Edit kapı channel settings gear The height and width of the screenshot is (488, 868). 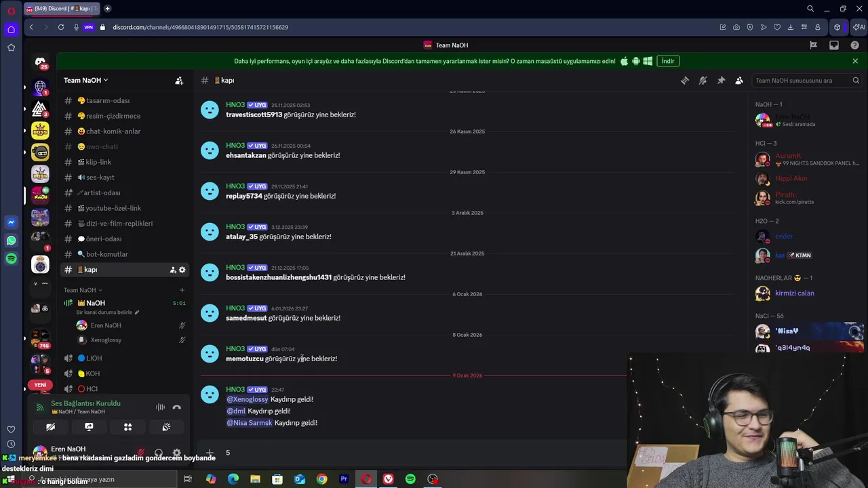pyautogui.click(x=182, y=270)
